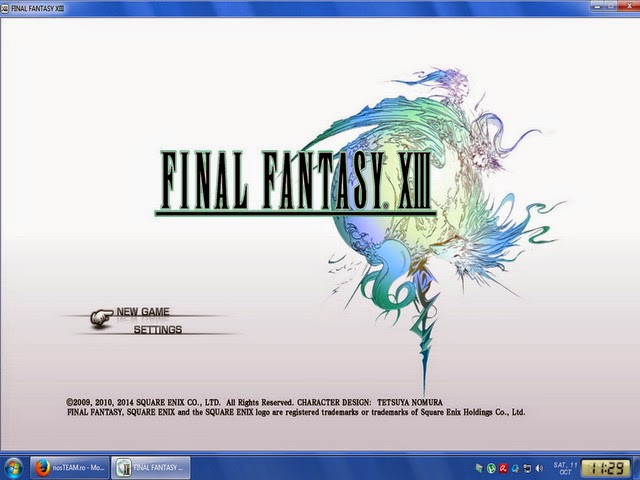
Task: Click the Show Desktop strip at taskbar end
Action: pyautogui.click(x=636, y=468)
